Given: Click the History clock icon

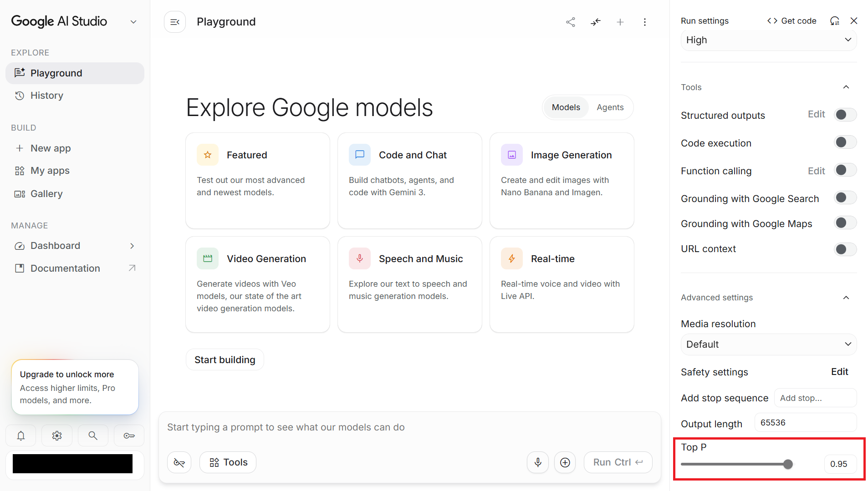Looking at the screenshot, I should [20, 96].
